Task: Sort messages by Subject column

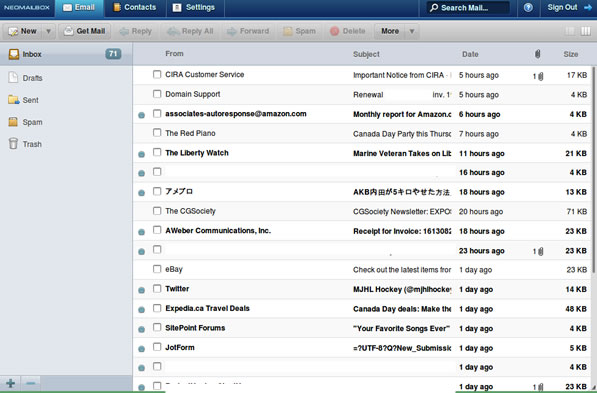Action: [x=366, y=54]
